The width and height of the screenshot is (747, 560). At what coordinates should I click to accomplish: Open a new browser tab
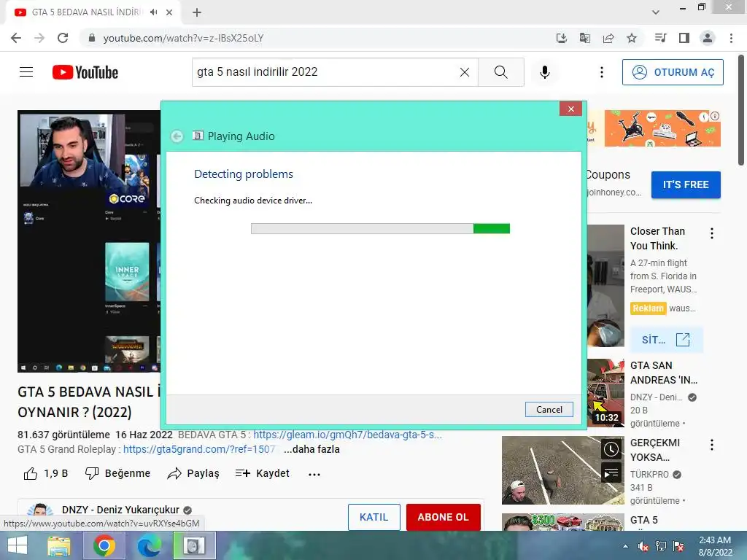point(197,12)
